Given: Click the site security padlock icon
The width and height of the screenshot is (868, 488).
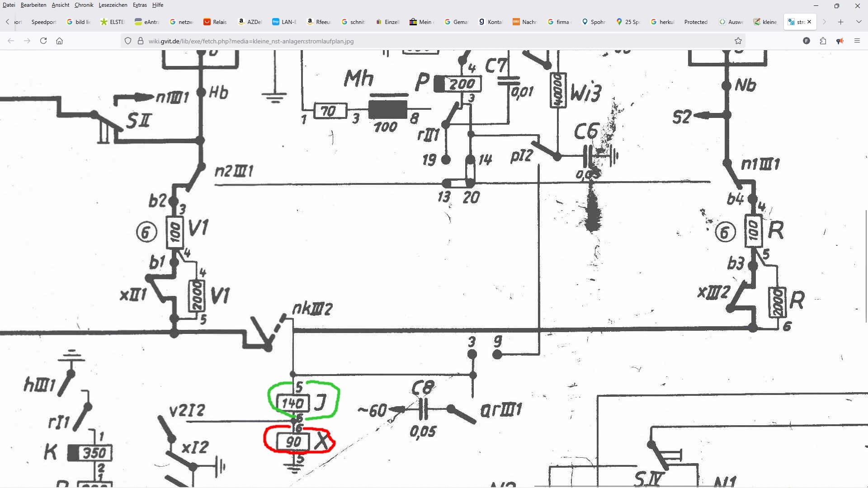Looking at the screenshot, I should tap(140, 41).
